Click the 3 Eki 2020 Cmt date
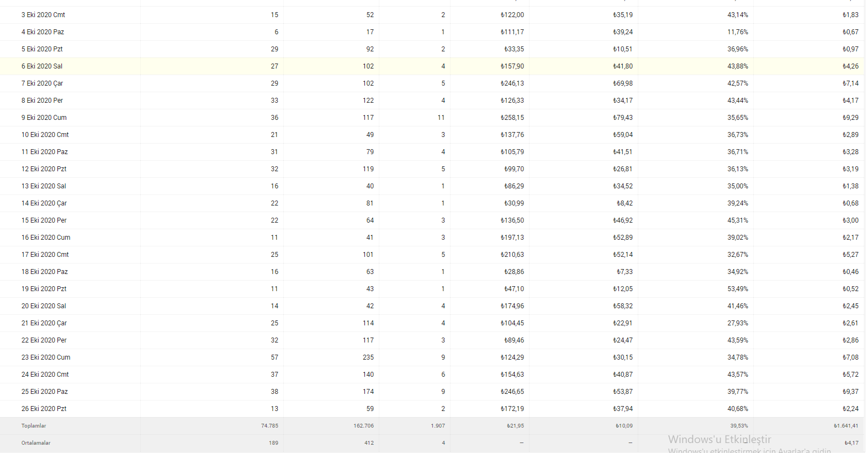The height and width of the screenshot is (453, 868). coord(43,15)
